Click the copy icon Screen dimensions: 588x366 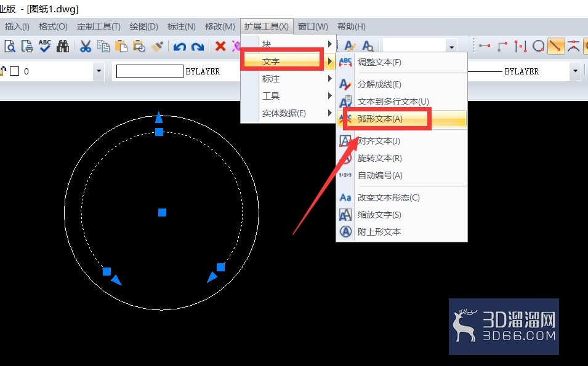coord(103,46)
